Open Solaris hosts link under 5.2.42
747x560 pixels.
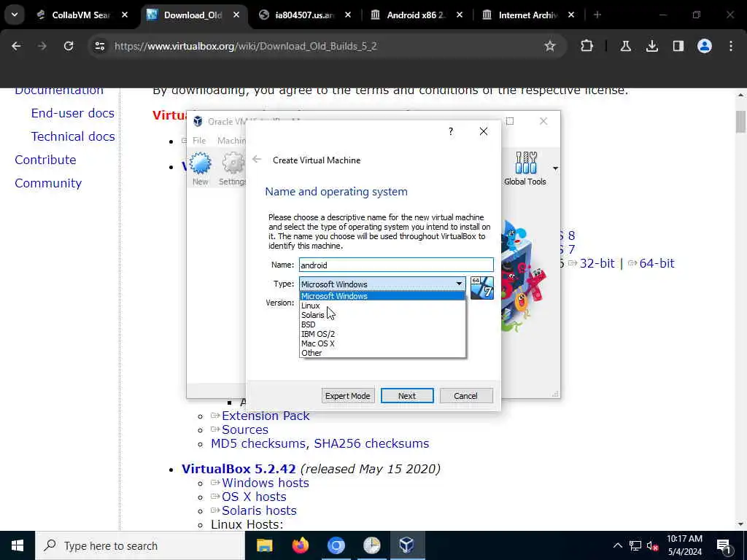point(259,510)
